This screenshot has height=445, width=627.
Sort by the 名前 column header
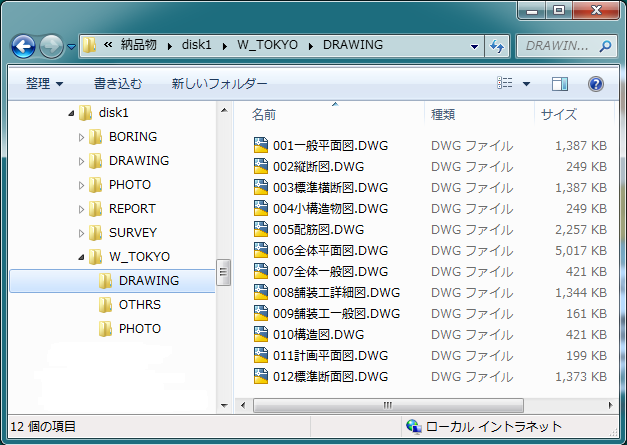pos(264,114)
